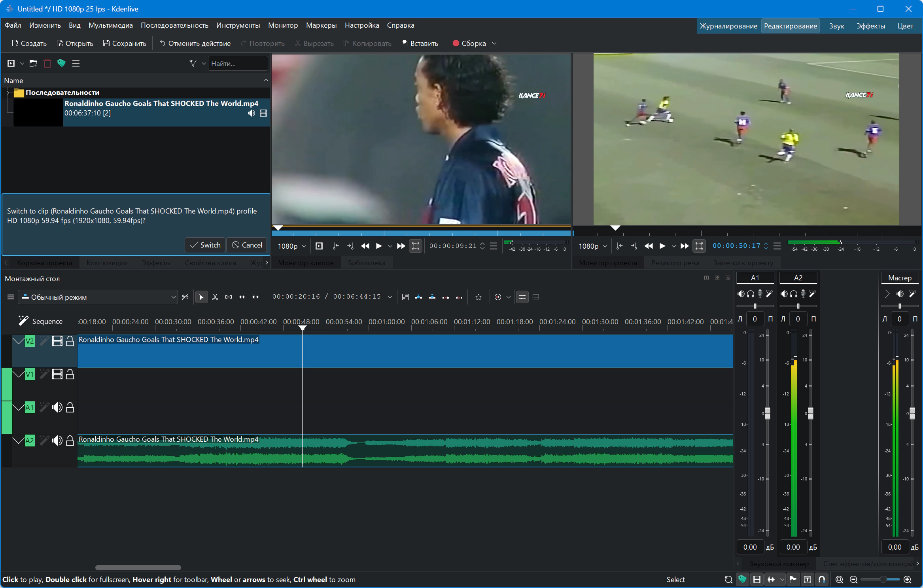Fast forward in the clip monitor
923x588 pixels.
[x=401, y=246]
